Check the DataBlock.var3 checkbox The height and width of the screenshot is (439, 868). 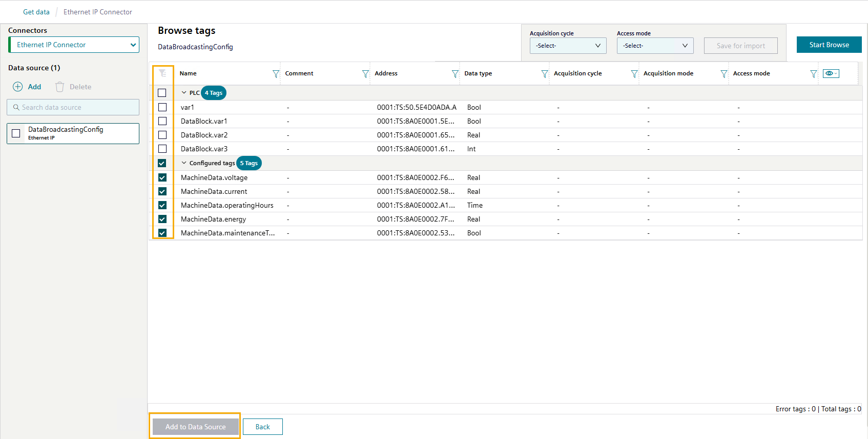(x=162, y=149)
